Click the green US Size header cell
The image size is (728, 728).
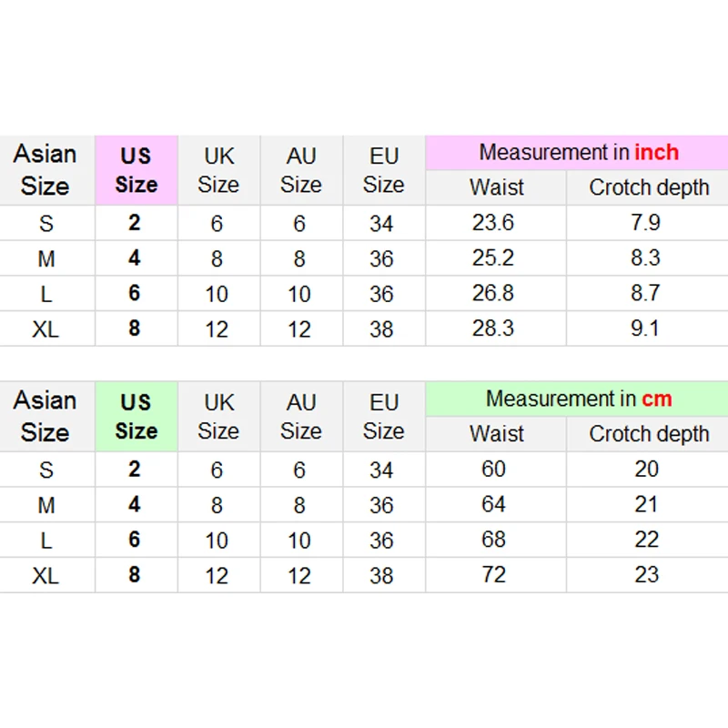click(x=136, y=417)
